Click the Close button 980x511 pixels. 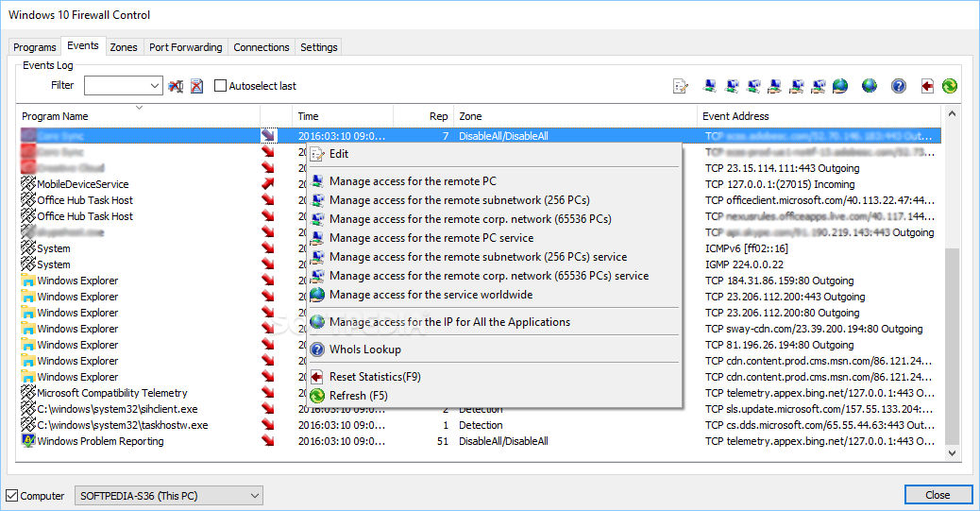point(938,495)
